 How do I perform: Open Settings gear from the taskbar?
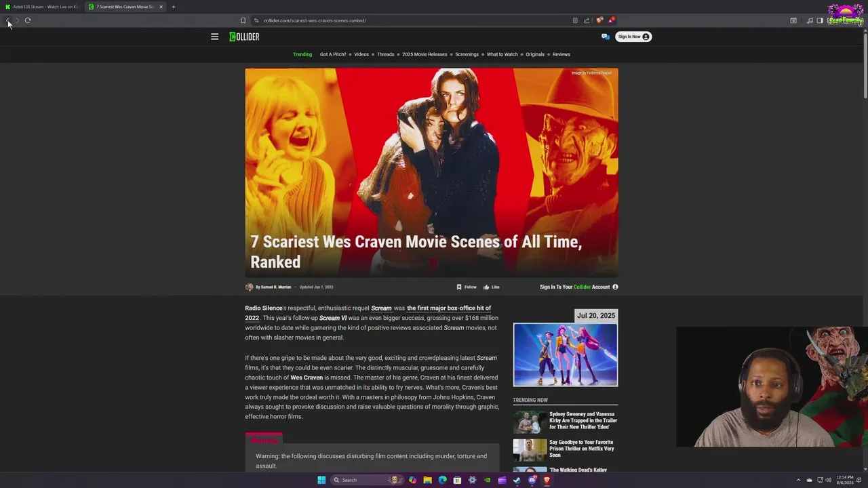[x=472, y=480]
